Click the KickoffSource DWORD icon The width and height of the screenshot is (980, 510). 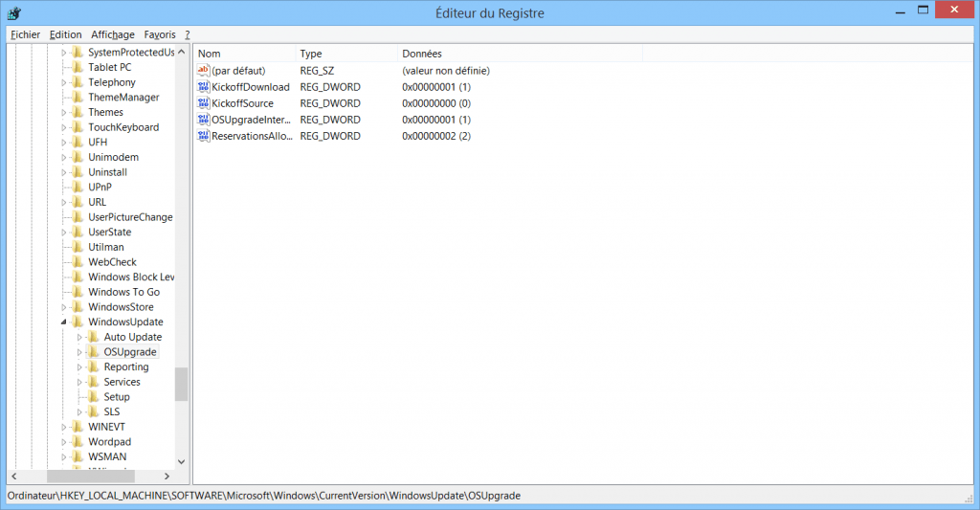coord(203,102)
